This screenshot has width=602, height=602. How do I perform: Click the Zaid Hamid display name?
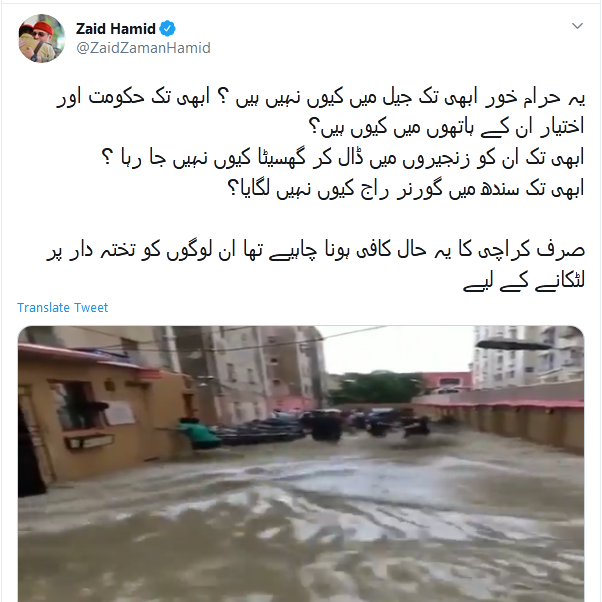coord(116,29)
